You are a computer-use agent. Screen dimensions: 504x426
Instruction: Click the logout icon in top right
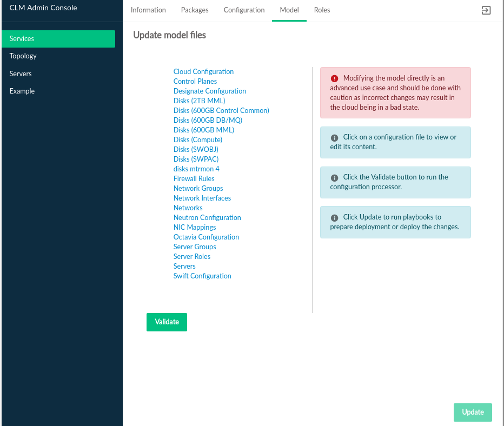point(486,10)
